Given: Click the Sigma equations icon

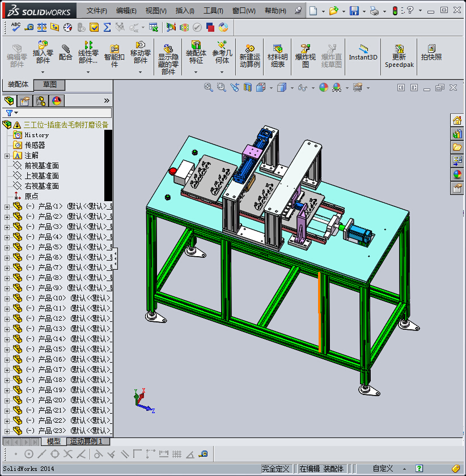Looking at the screenshot, I should [x=107, y=27].
